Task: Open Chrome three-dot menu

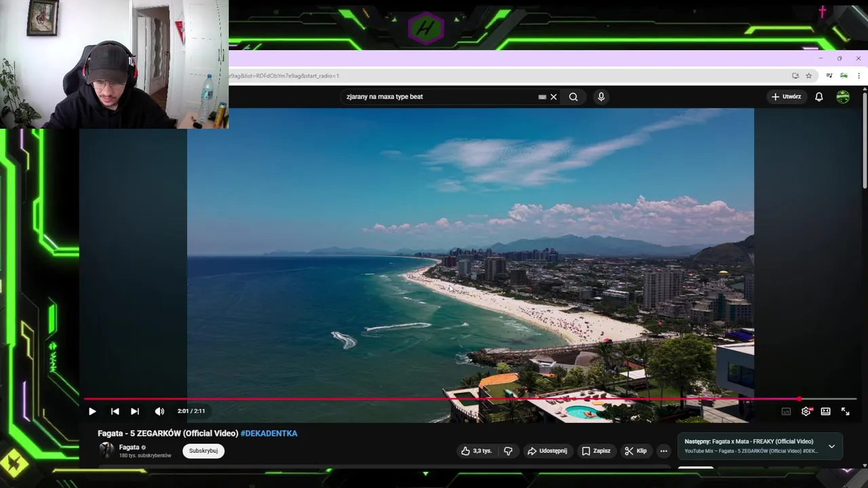Action: coord(859,76)
